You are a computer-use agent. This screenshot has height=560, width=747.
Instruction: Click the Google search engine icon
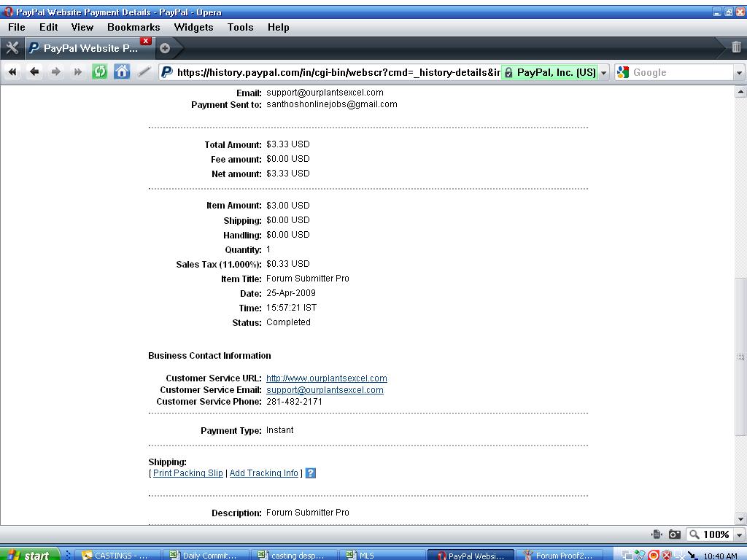point(623,72)
